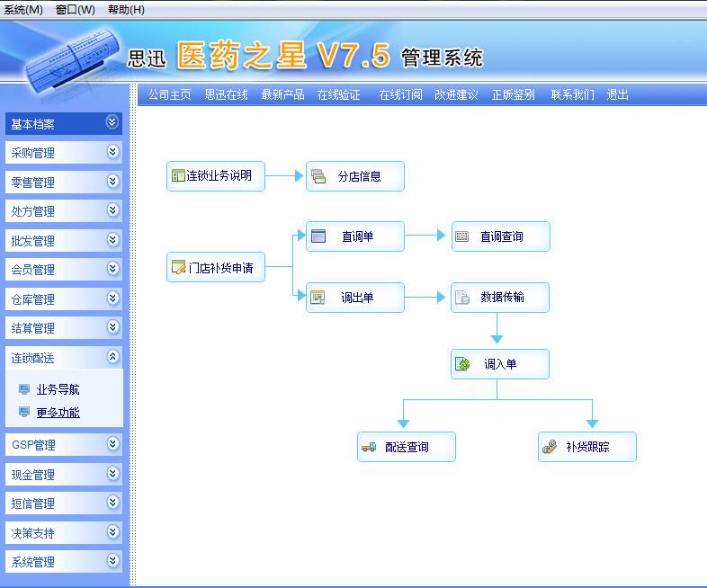Image resolution: width=707 pixels, height=588 pixels.
Task: Select the 连锁配送 sidebar header
Action: coord(64,358)
